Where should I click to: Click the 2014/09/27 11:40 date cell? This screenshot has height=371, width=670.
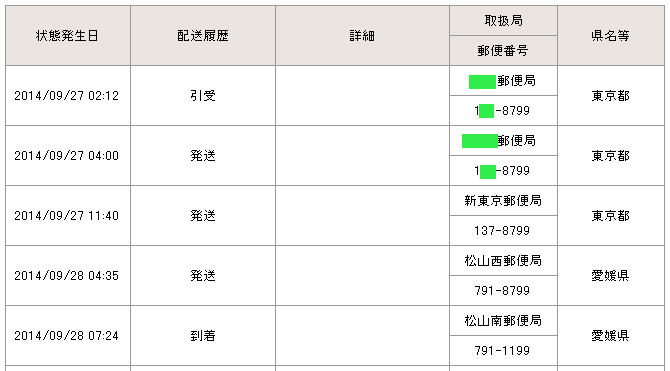click(x=68, y=216)
